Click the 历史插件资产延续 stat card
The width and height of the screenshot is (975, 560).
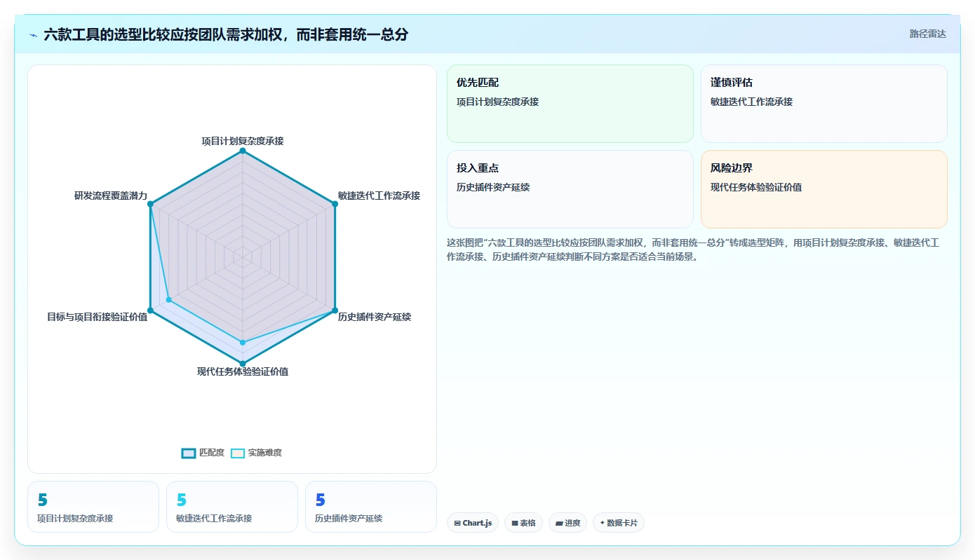[x=371, y=507]
